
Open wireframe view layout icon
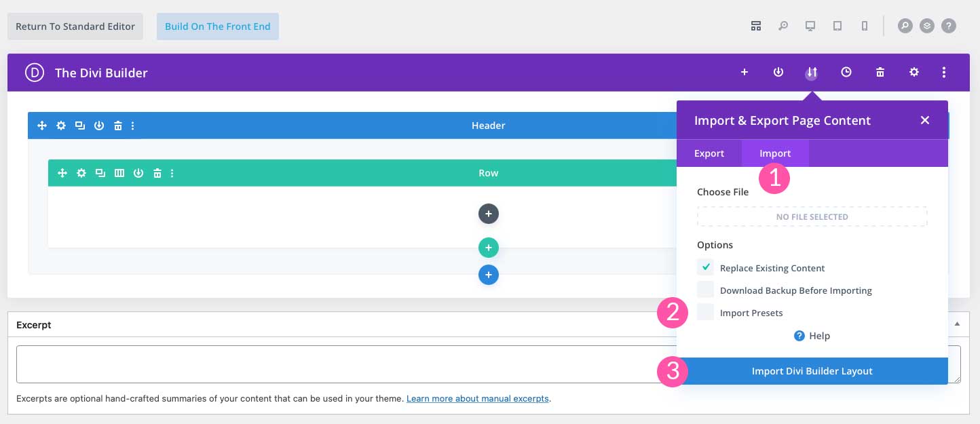point(756,25)
